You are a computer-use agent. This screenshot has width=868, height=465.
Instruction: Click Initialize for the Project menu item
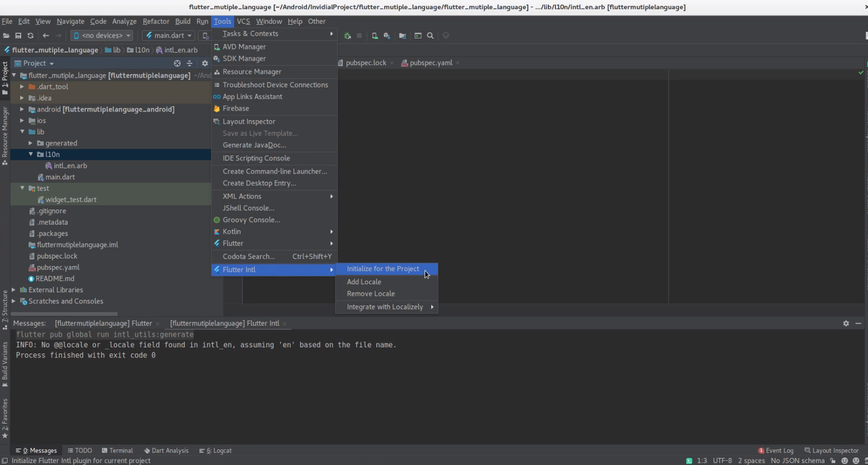(382, 269)
